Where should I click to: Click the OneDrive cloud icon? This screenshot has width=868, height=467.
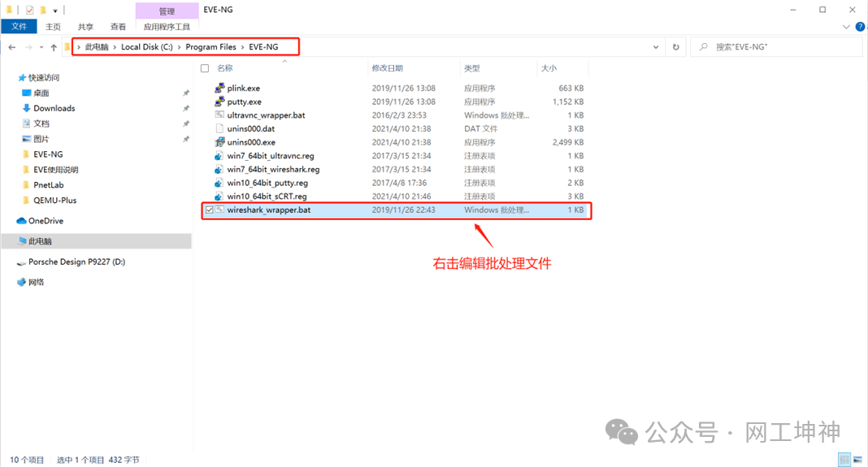pos(22,221)
